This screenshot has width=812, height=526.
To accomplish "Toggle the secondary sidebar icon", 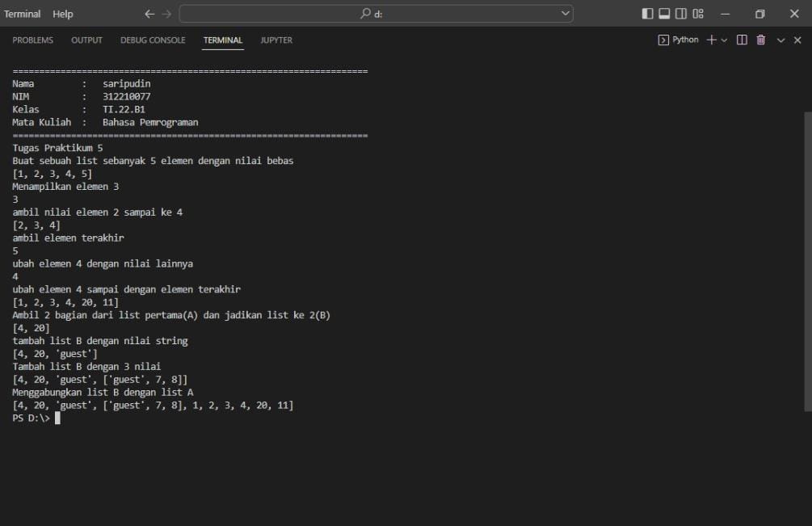I will pos(680,14).
